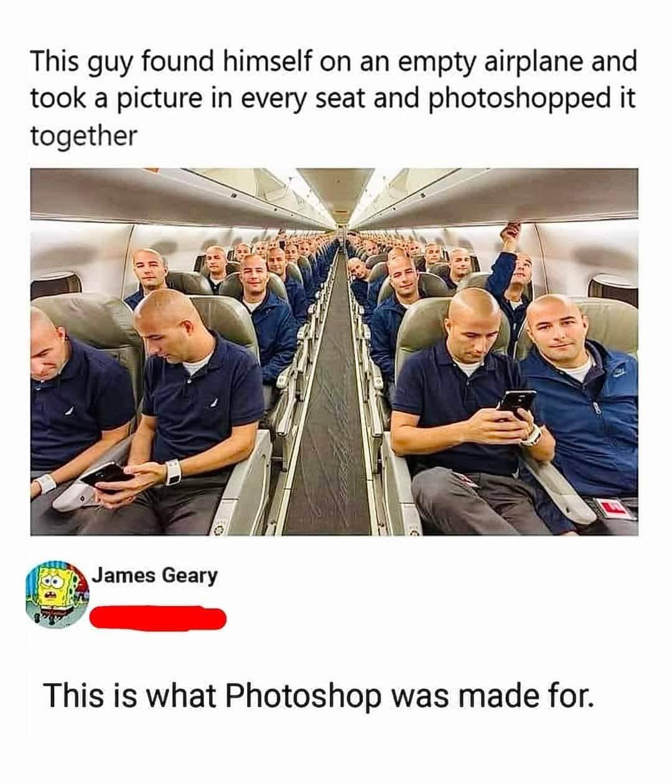672x784 pixels.
Task: Click the red redacted bar under the name
Action: point(158,617)
